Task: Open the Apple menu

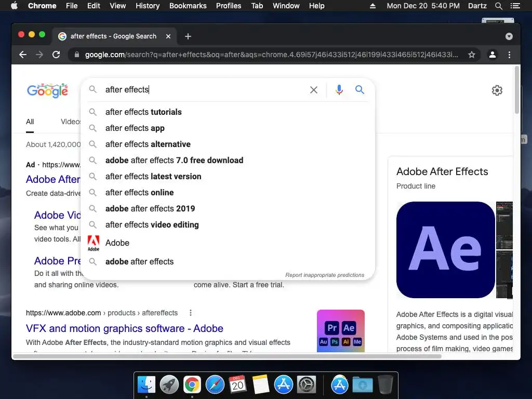Action: pyautogui.click(x=14, y=6)
